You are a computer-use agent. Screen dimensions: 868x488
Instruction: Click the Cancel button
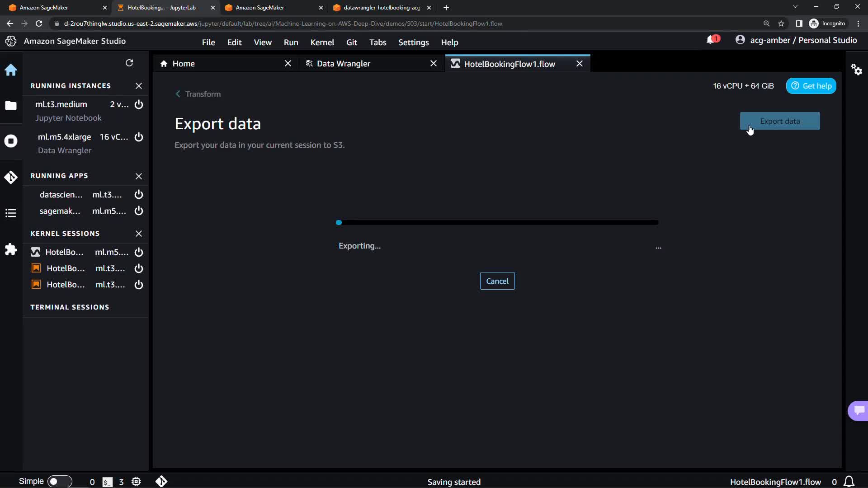[497, 281]
